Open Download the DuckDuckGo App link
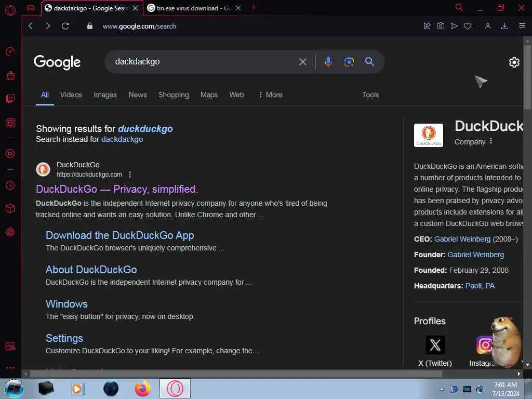This screenshot has height=399, width=532. 120,235
